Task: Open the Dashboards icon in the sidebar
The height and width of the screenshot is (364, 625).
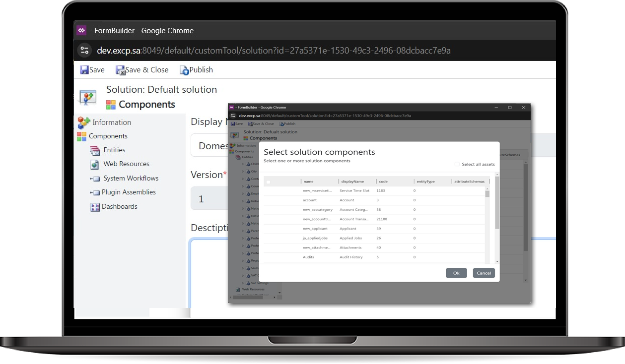Action: pyautogui.click(x=95, y=207)
